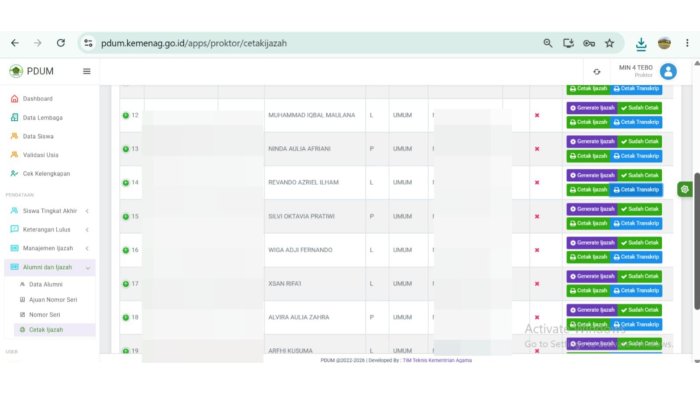700x394 pixels.
Task: Expand row 12 with the green plus icon
Action: click(x=126, y=115)
